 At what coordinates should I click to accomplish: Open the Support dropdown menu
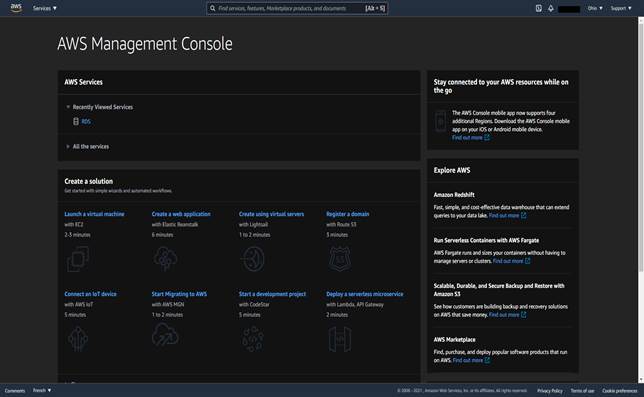[621, 8]
